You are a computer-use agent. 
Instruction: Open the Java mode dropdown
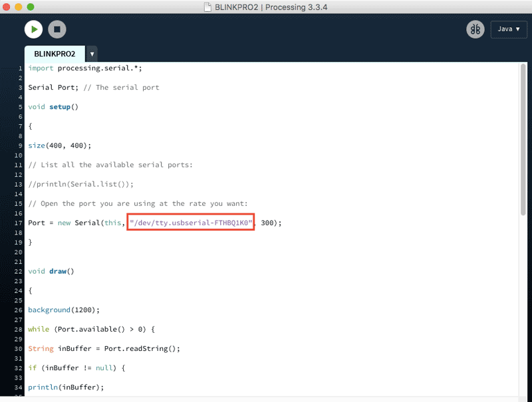[509, 29]
